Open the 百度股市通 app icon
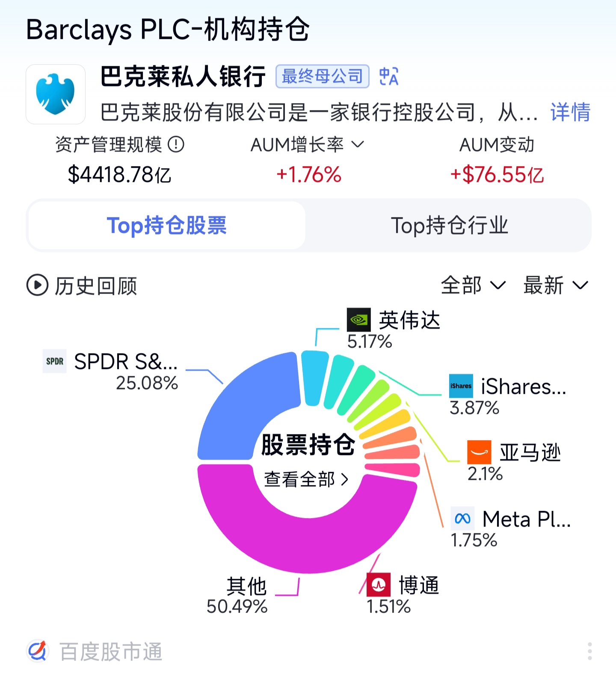Viewport: 616px width, 685px height. point(38,651)
